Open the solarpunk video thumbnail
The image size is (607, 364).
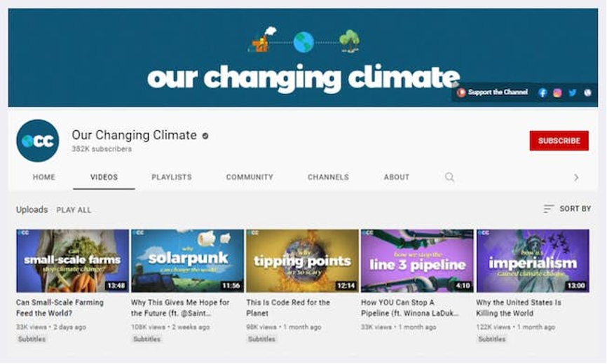click(x=187, y=261)
